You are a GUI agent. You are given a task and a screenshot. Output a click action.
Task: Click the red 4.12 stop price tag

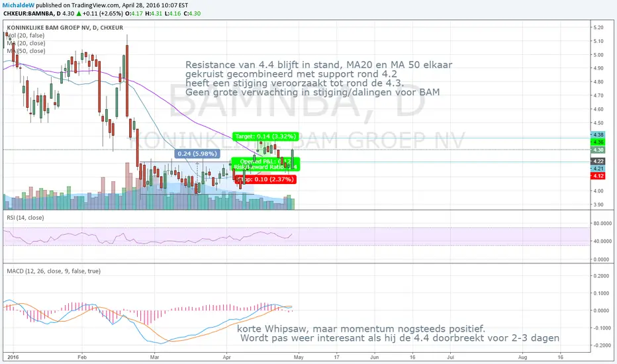598,176
